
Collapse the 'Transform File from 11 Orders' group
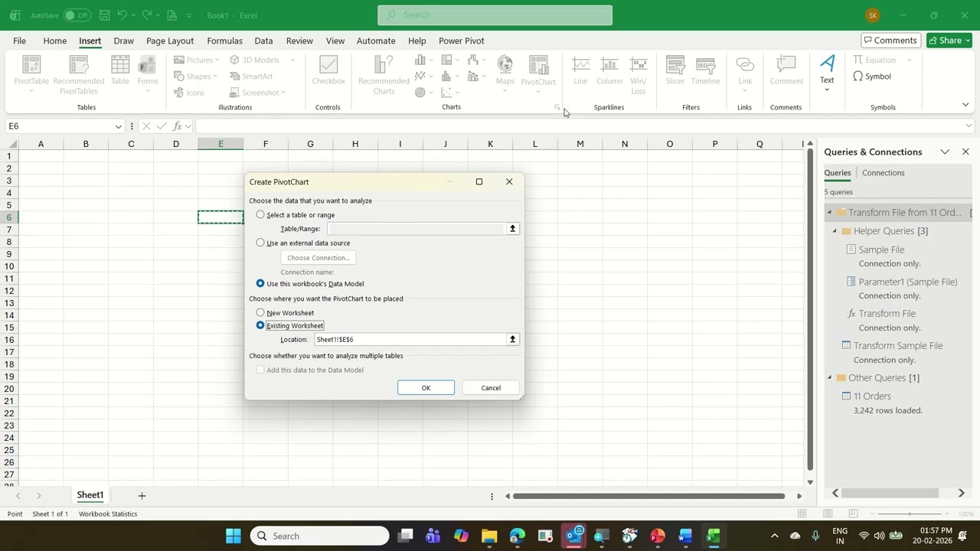click(829, 213)
